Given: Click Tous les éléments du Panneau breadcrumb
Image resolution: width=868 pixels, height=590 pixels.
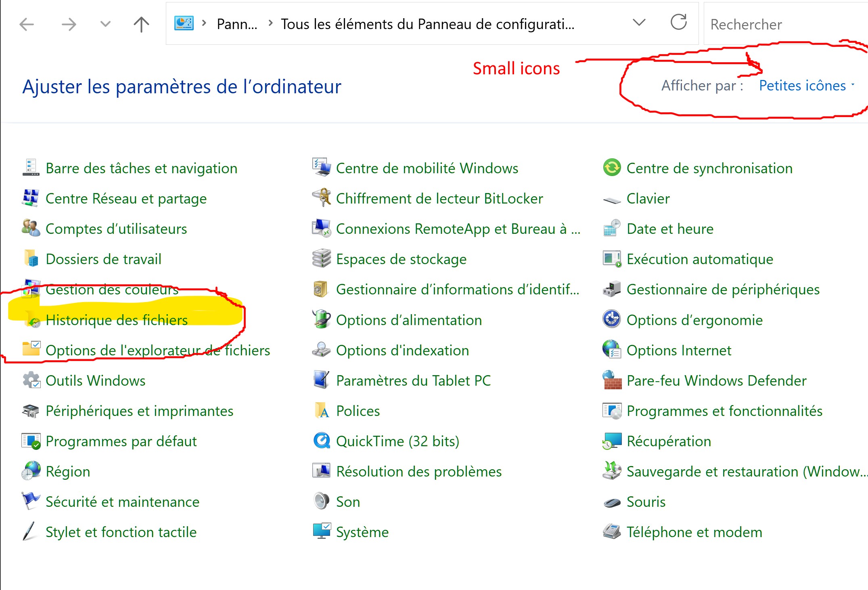Looking at the screenshot, I should [428, 24].
